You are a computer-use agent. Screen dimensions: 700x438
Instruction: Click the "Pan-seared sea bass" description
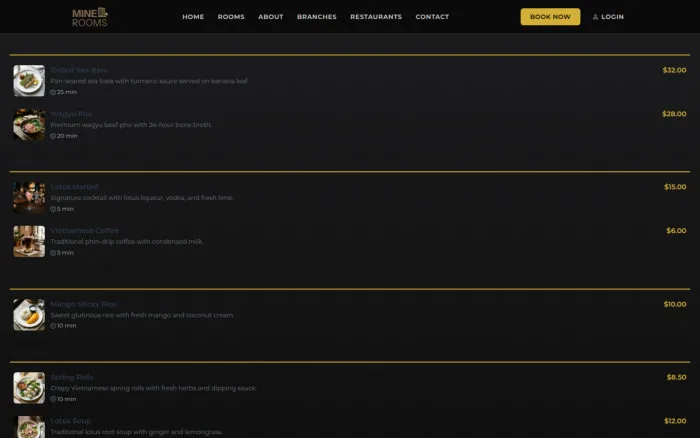point(149,81)
